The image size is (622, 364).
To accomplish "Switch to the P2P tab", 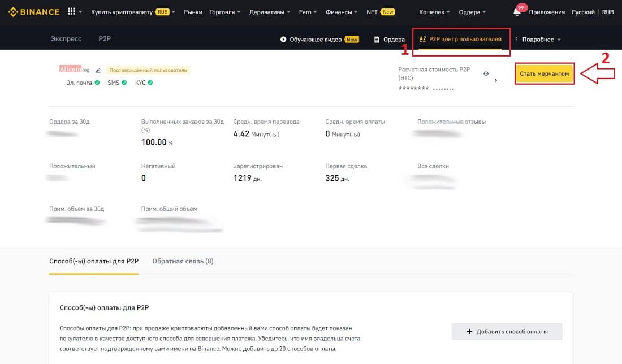I will coord(105,39).
